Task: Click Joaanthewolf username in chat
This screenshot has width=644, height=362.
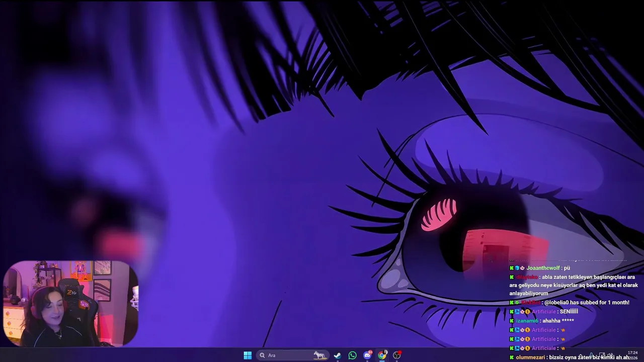Action: pyautogui.click(x=543, y=268)
